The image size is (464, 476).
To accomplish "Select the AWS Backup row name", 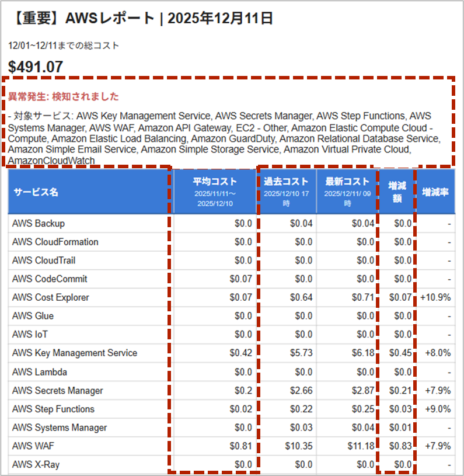I will click(39, 223).
